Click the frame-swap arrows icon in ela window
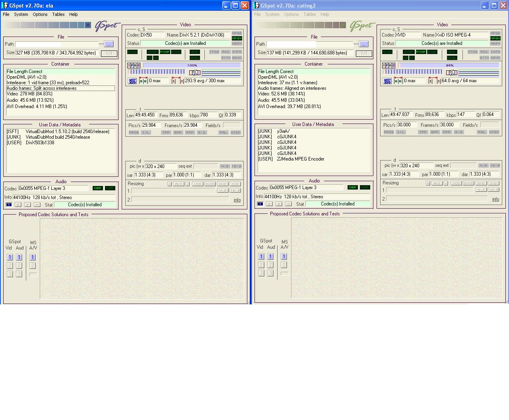This screenshot has height=420, width=509. point(195,72)
